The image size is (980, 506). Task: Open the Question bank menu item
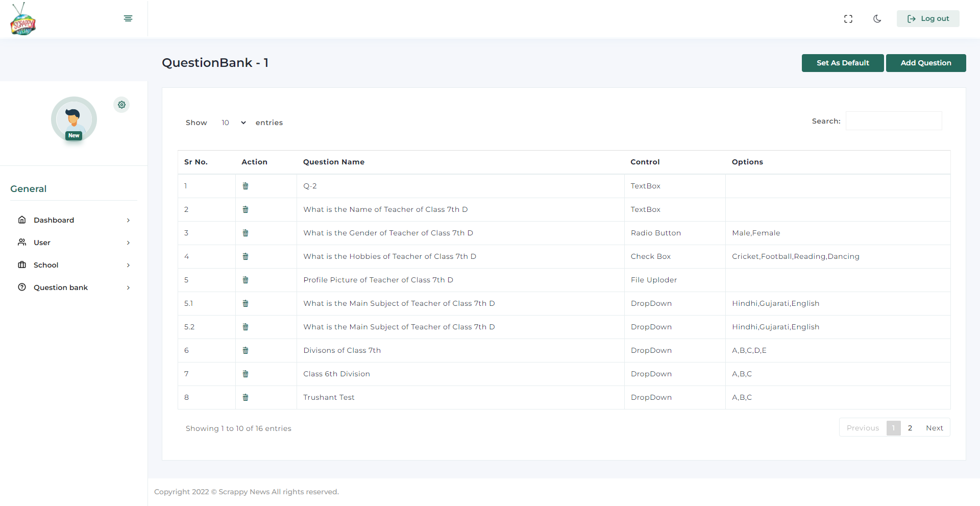(x=73, y=287)
